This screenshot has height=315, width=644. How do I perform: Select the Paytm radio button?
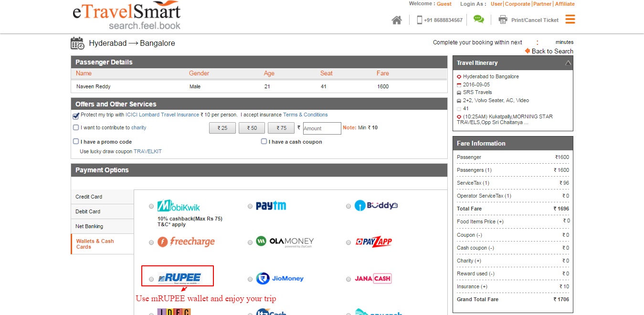click(250, 206)
